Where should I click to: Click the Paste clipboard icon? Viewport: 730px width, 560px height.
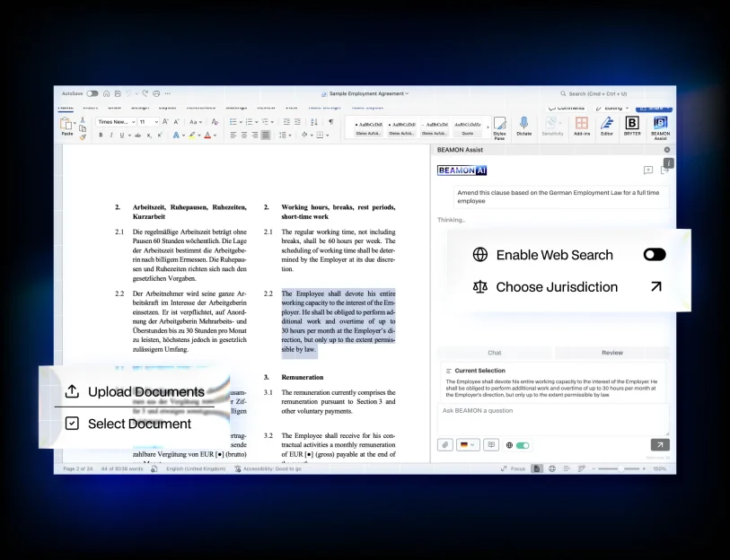point(67,126)
